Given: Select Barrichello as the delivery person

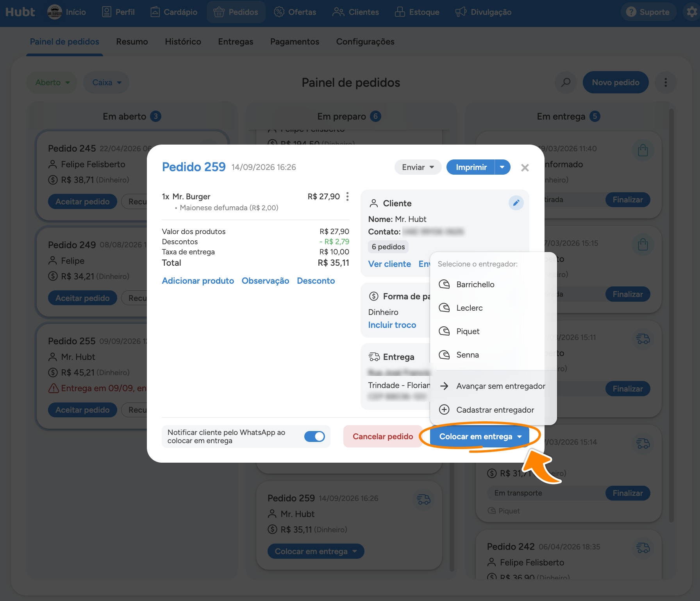Looking at the screenshot, I should click(x=493, y=284).
